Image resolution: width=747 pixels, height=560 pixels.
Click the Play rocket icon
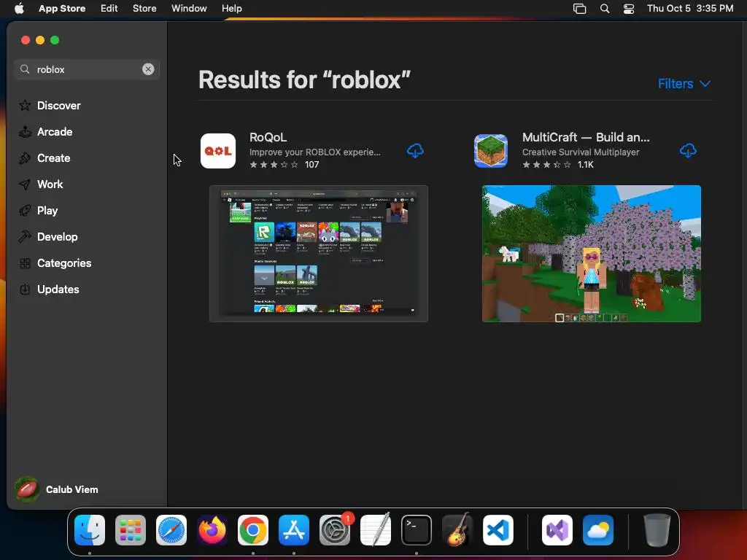coord(25,211)
